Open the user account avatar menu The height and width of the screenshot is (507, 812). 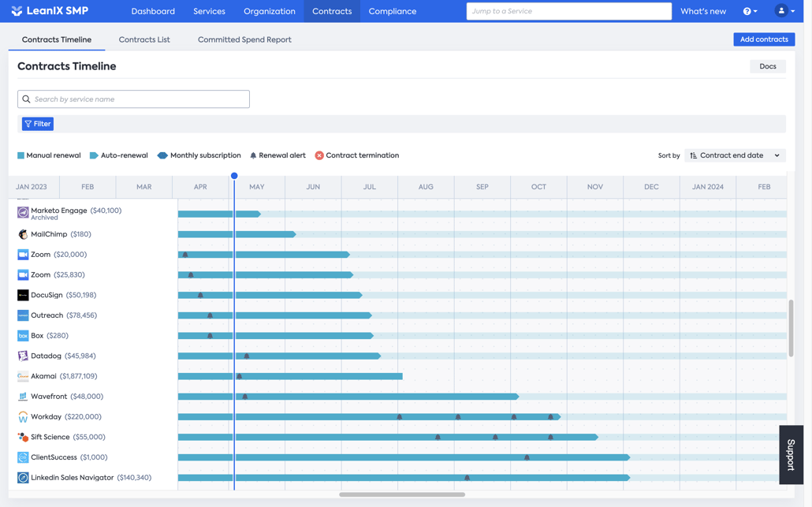point(784,11)
